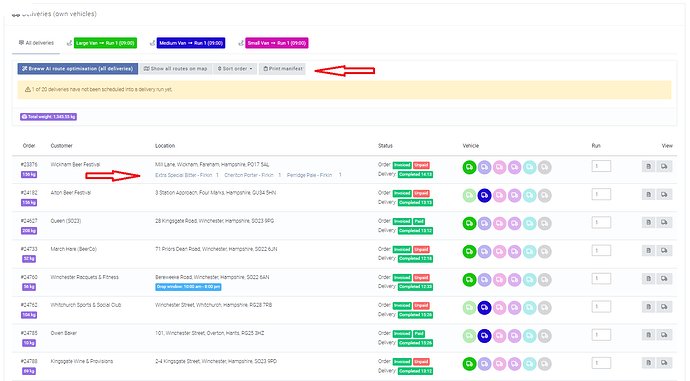
Task: Toggle green van for Queen (SO23) delivery
Action: click(x=470, y=223)
